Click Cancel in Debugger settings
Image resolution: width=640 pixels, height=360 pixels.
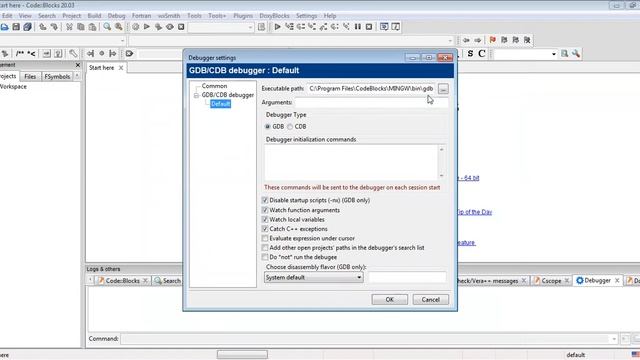point(431,300)
